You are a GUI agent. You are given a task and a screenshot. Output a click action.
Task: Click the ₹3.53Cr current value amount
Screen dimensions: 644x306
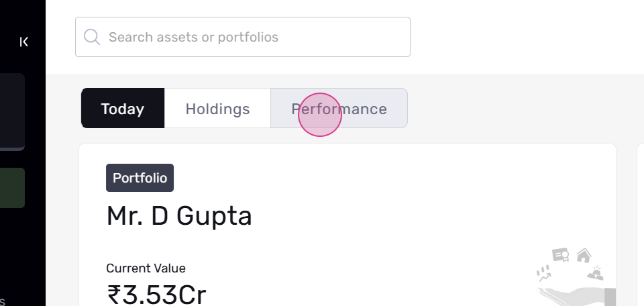tap(156, 295)
